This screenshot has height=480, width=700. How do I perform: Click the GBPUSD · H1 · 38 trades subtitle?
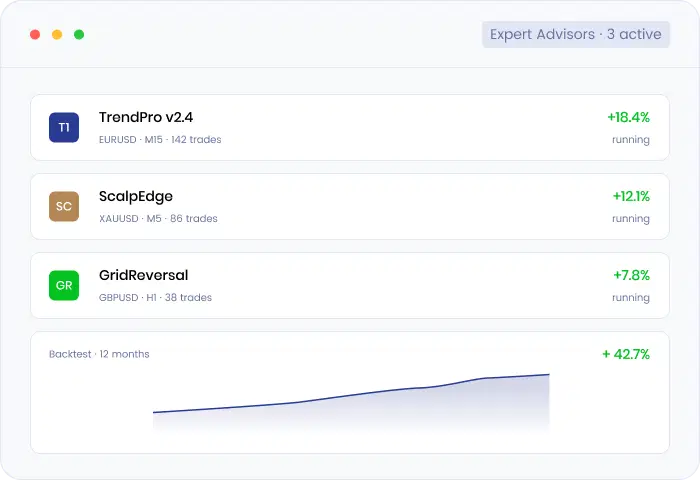click(x=155, y=297)
